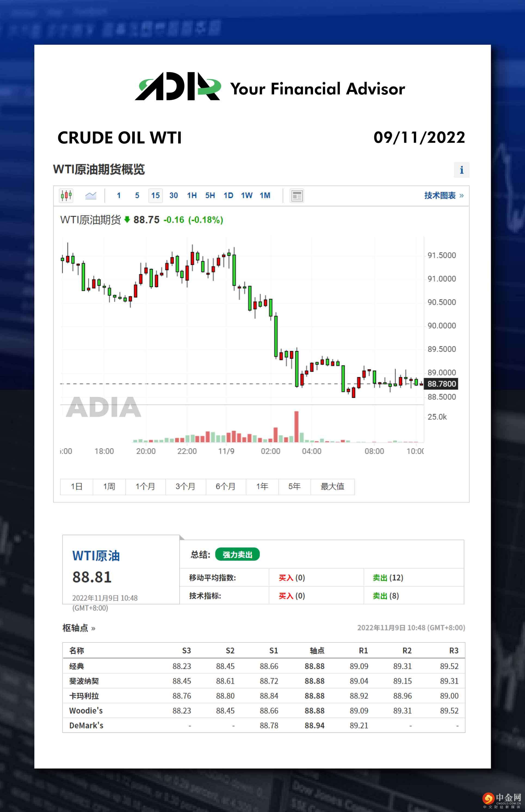
Task: Select the 1个月 time range tab
Action: 145,486
